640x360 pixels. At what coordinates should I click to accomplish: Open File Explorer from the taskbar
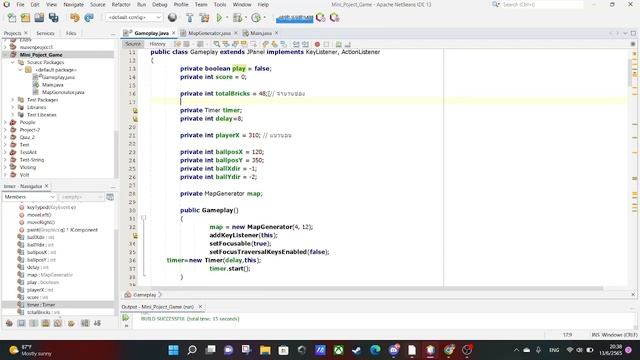(x=265, y=350)
